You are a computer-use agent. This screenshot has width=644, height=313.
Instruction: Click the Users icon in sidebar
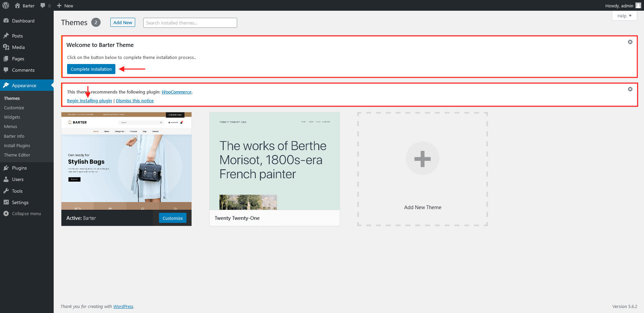[x=6, y=179]
